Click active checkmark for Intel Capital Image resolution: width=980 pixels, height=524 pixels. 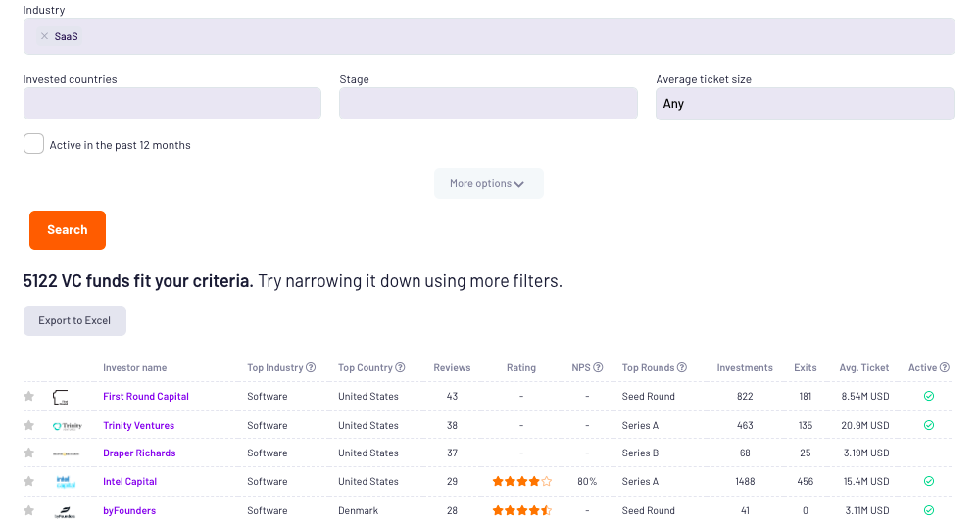point(929,481)
